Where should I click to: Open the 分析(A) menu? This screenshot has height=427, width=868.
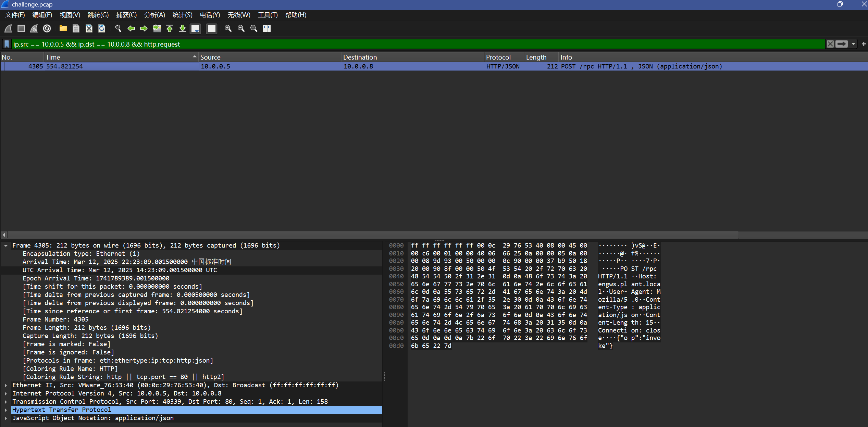point(154,15)
